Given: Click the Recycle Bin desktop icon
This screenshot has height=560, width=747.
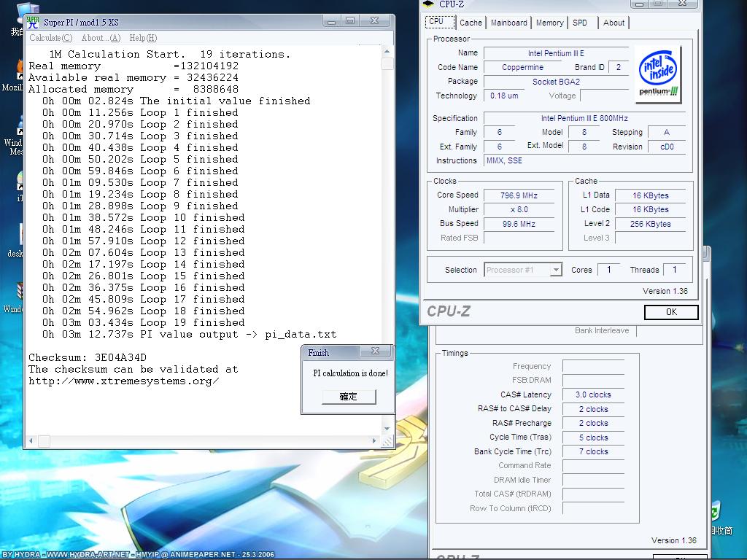Looking at the screenshot, I should tap(720, 518).
